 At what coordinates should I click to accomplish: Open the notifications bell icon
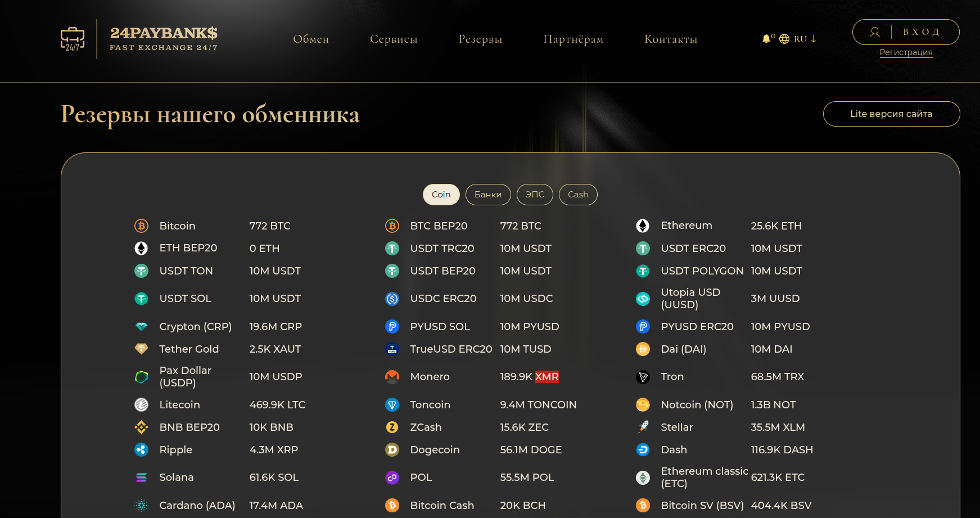[x=766, y=39]
